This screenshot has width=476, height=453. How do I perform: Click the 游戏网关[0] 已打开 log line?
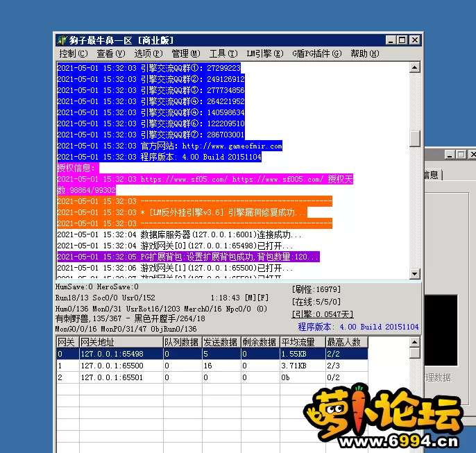coord(175,246)
